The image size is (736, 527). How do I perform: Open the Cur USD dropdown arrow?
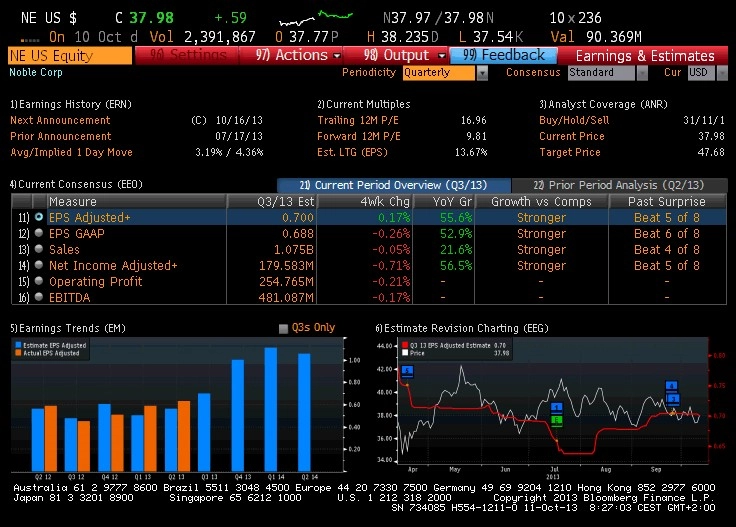tap(722, 73)
